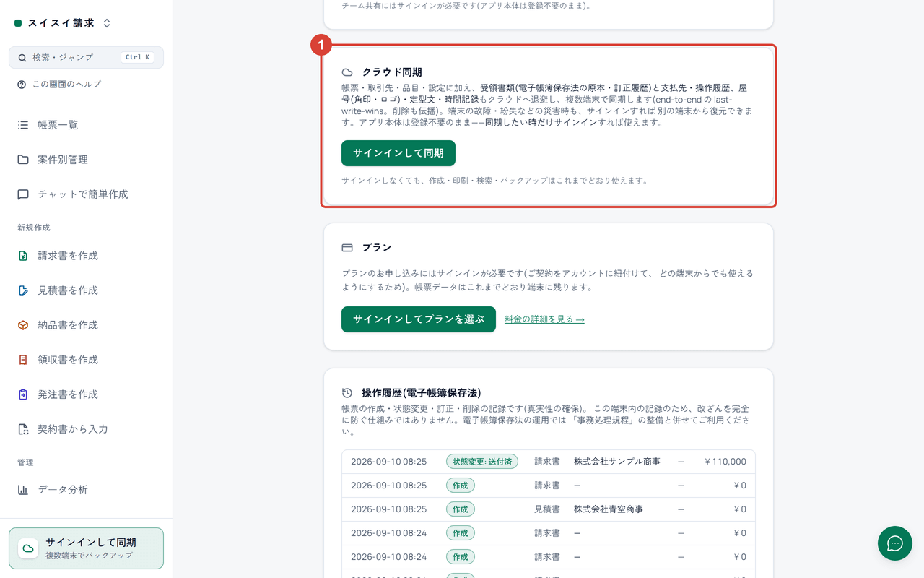Click the チャットで簡単作成 chat bubble icon
Screen dimensions: 924x578
[x=23, y=194]
